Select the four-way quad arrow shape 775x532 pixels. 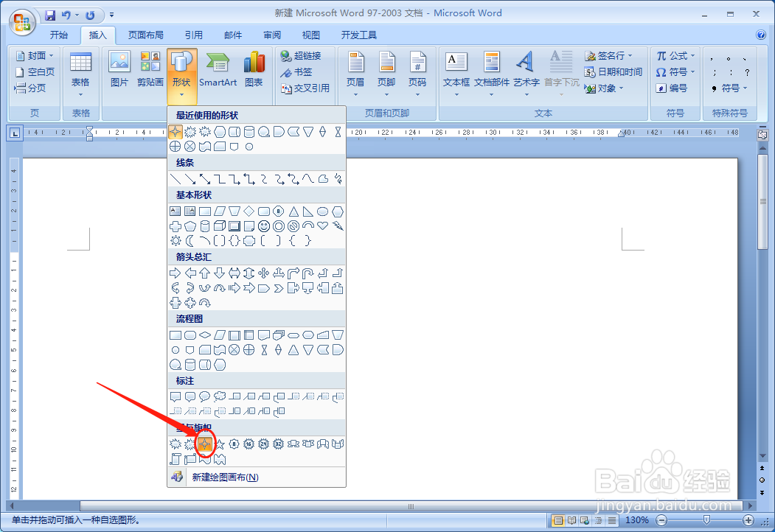(264, 273)
